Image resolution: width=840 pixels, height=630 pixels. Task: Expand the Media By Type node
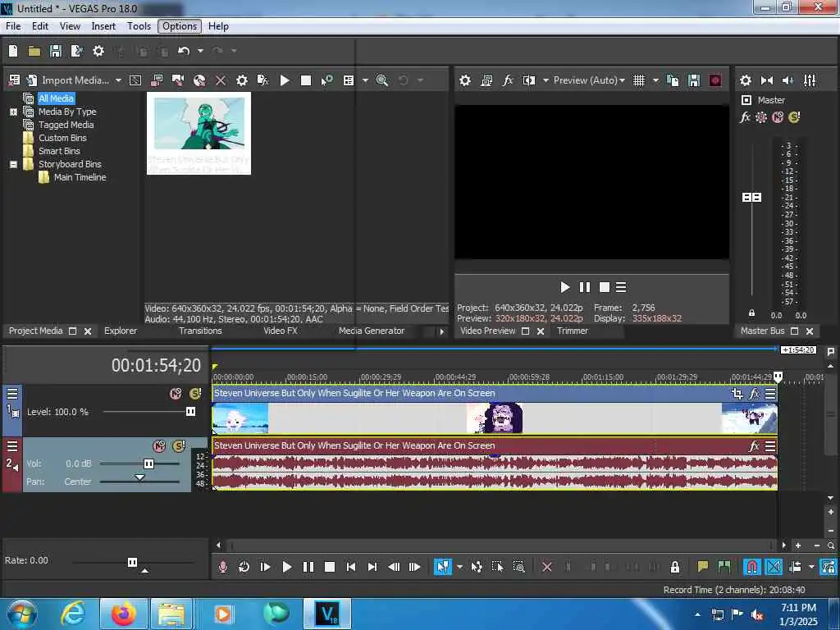click(13, 112)
